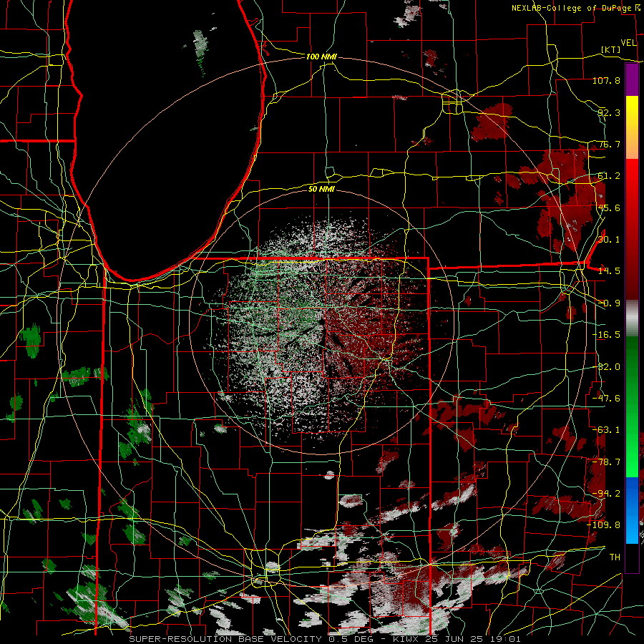Select the 61.2 scale value
The width and height of the screenshot is (644, 644).
pyautogui.click(x=609, y=176)
